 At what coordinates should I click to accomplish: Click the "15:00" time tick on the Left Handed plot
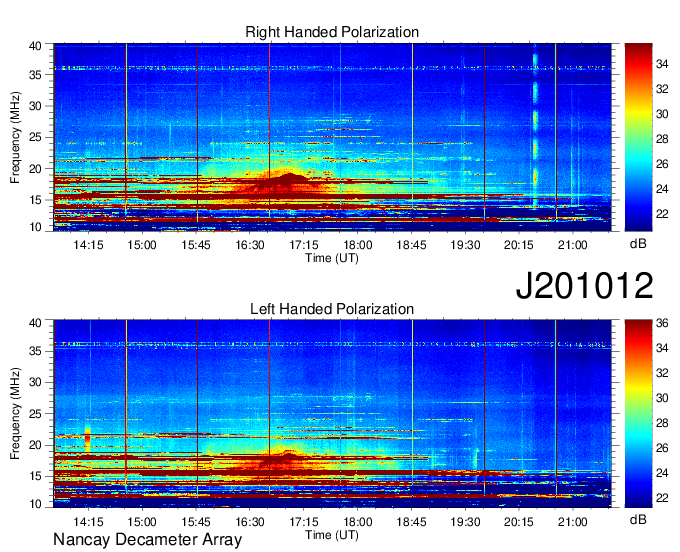[x=142, y=522]
